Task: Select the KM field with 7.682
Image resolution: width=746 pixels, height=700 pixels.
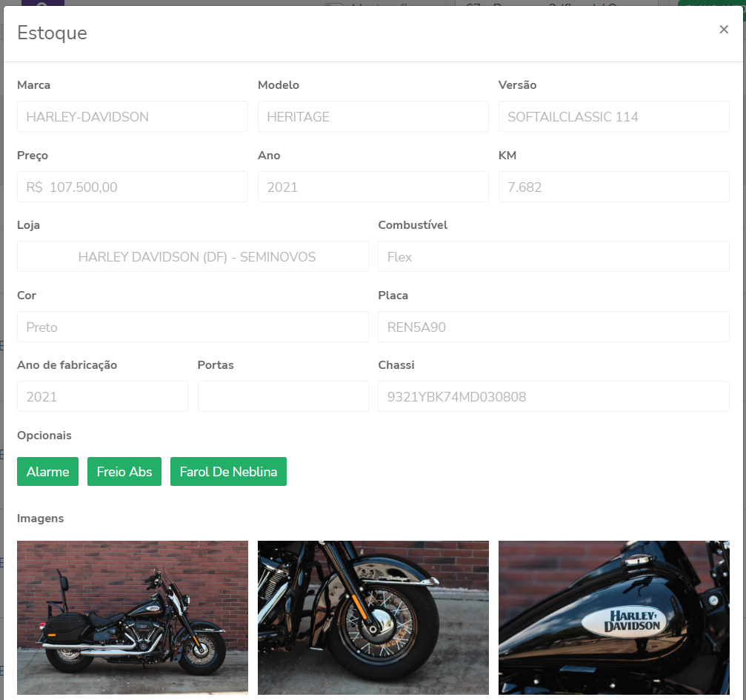Action: click(x=613, y=187)
